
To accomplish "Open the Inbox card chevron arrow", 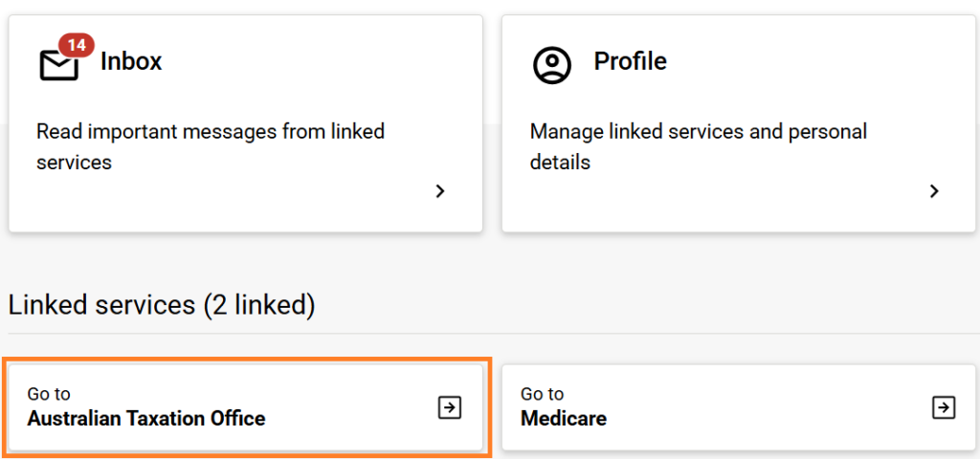I will (x=440, y=191).
